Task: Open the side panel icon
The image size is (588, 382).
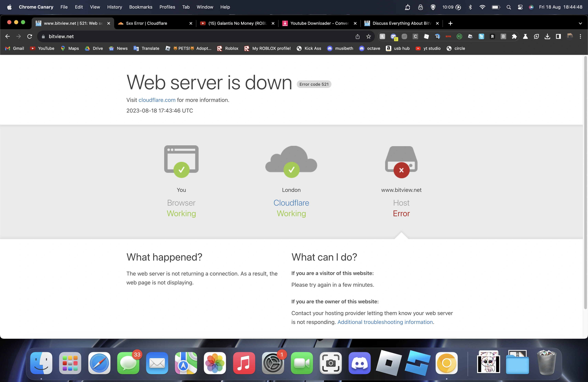Action: coord(559,36)
